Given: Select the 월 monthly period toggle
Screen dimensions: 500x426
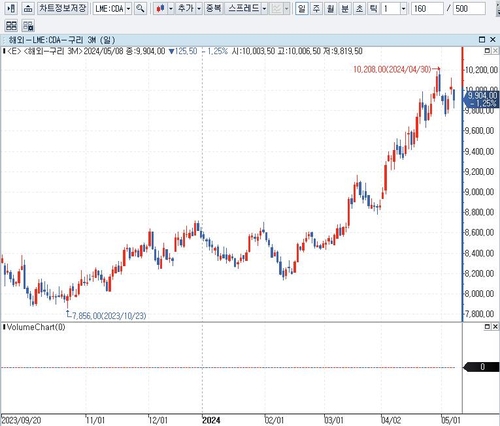Looking at the screenshot, I should click(330, 8).
